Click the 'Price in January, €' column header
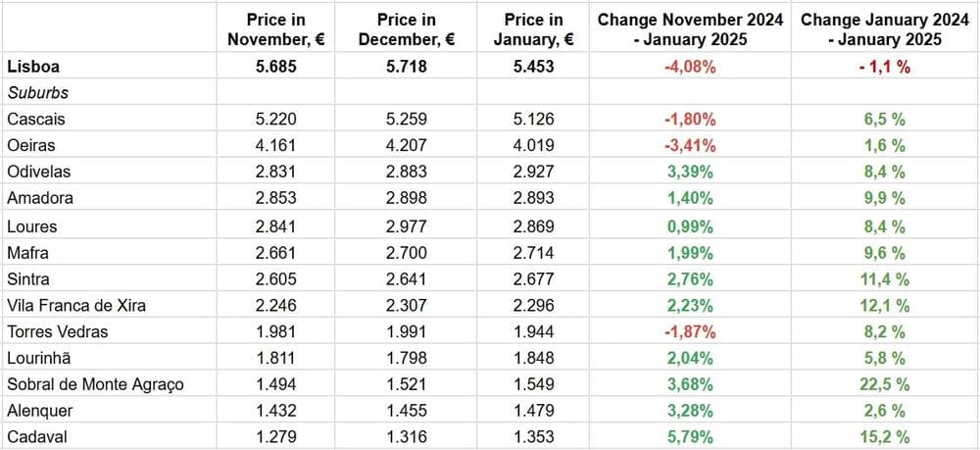The width and height of the screenshot is (980, 450). pyautogui.click(x=533, y=29)
